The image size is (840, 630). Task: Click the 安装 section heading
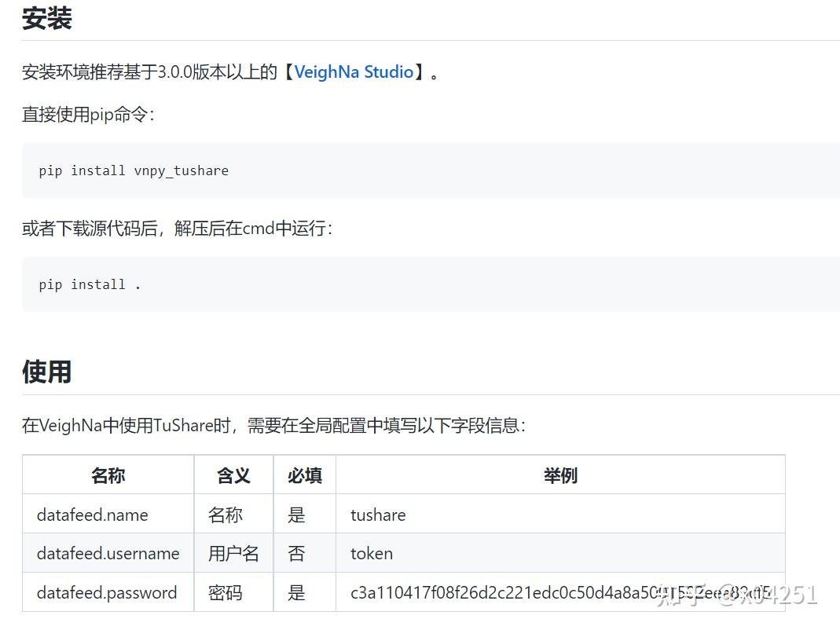46,18
